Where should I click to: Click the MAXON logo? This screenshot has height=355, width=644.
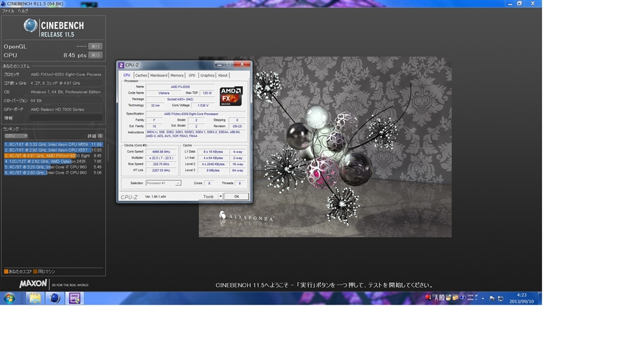coord(33,284)
